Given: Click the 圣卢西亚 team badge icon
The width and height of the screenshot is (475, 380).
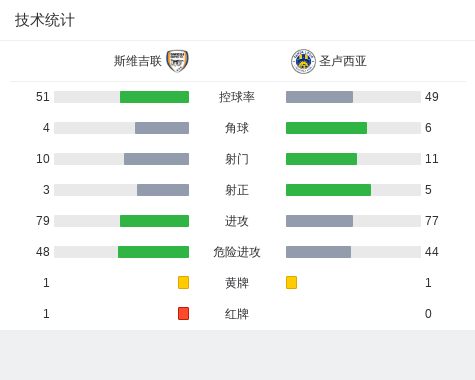Looking at the screenshot, I should 303,62.
